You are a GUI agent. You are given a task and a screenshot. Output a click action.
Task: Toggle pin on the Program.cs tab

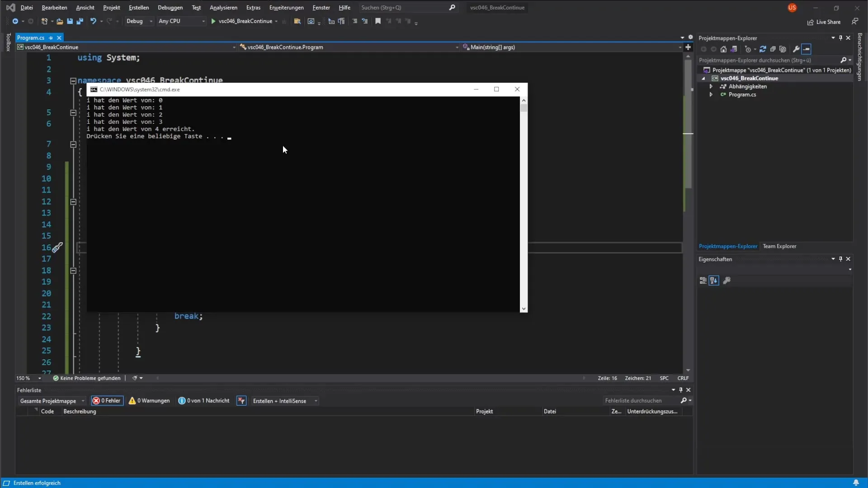[51, 38]
